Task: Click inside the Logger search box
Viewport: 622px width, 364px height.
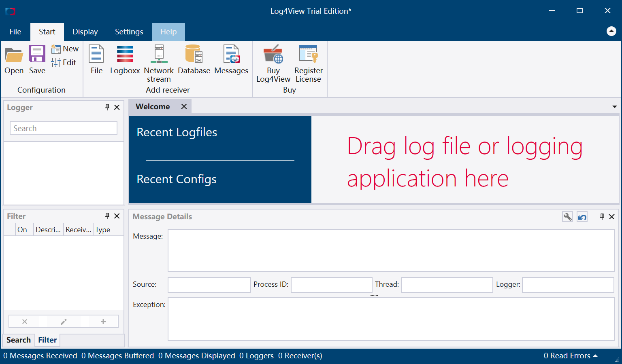Action: [63, 128]
